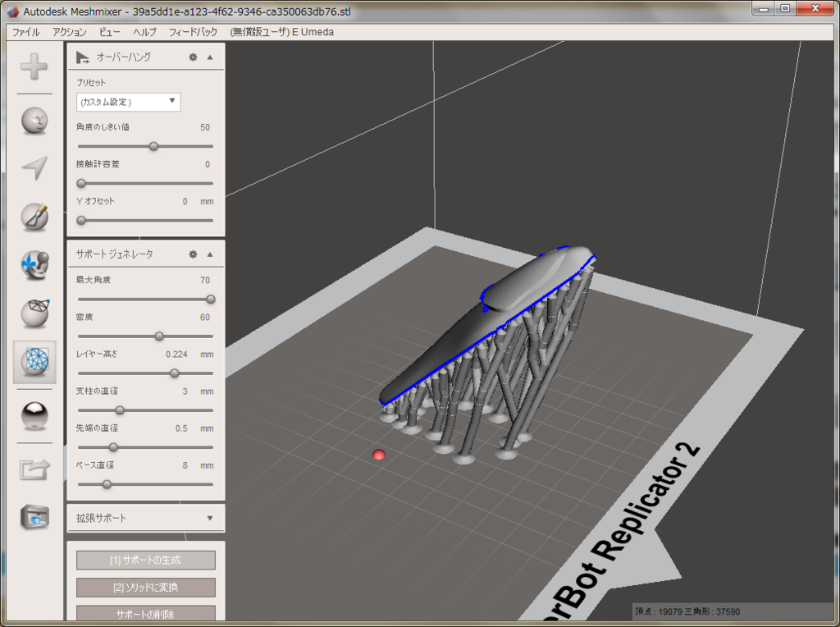Click the Meshmixer app icon in title bar
This screenshot has height=627, width=840.
11,11
